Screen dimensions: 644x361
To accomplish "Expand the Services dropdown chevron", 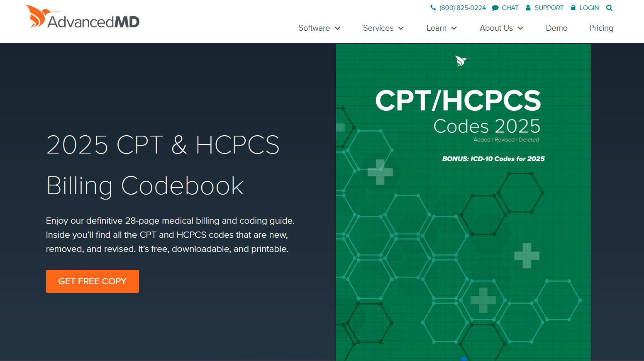I will 401,28.
